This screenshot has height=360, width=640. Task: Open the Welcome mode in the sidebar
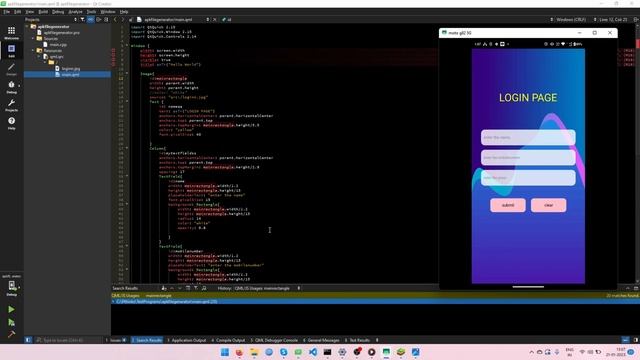11,33
